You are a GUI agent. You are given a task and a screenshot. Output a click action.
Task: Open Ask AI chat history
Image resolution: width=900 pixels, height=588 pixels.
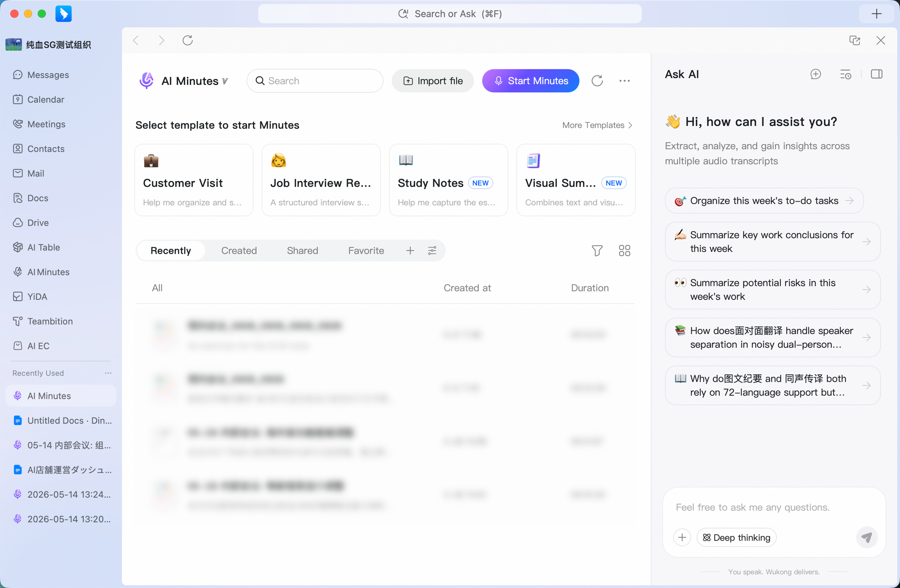coord(846,74)
